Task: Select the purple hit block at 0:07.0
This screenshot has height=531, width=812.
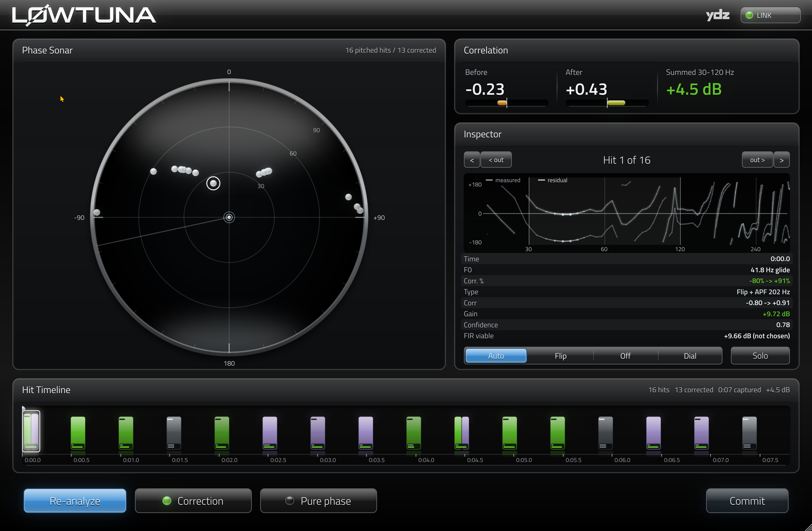Action: 701,433
